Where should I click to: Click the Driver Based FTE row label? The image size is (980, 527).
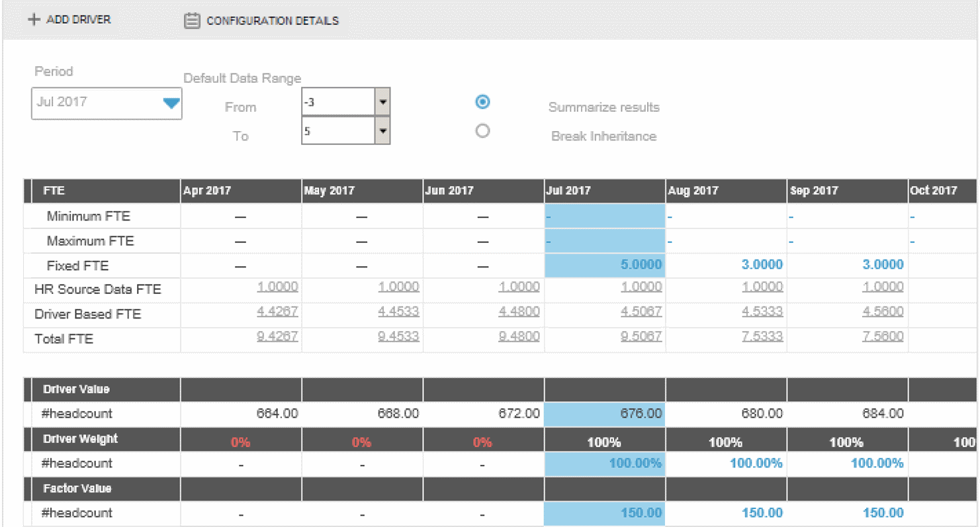pos(88,314)
